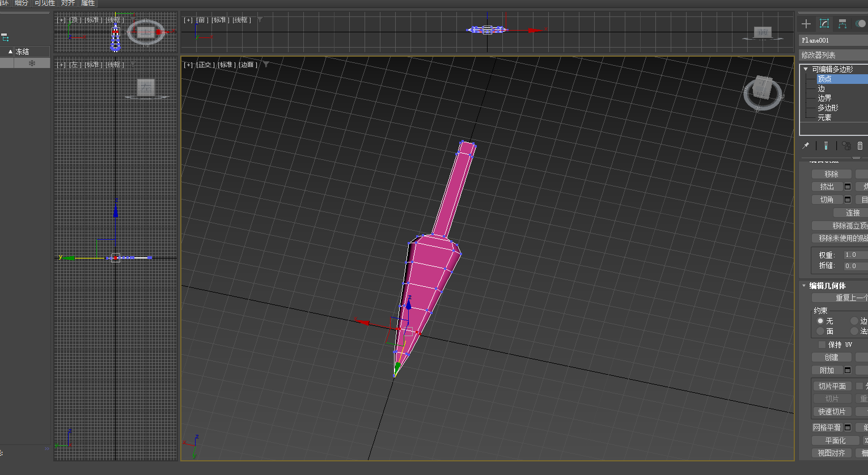Open settings box next to 网格平滑

848,427
